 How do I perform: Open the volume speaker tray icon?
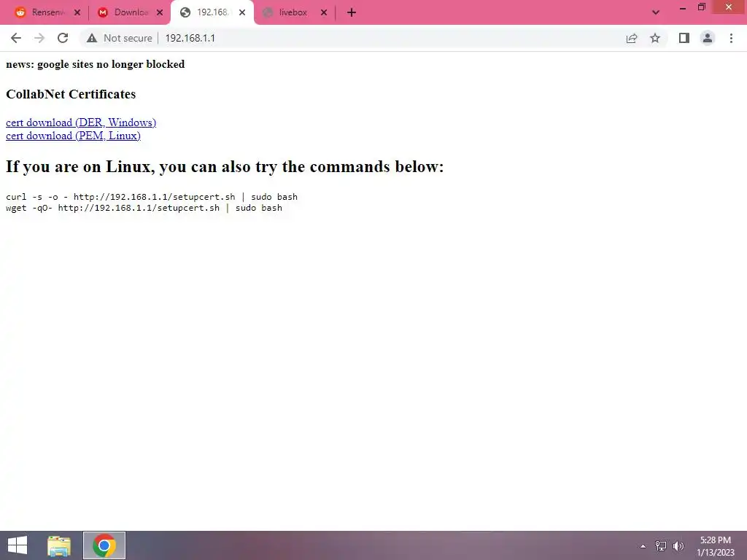pos(678,546)
